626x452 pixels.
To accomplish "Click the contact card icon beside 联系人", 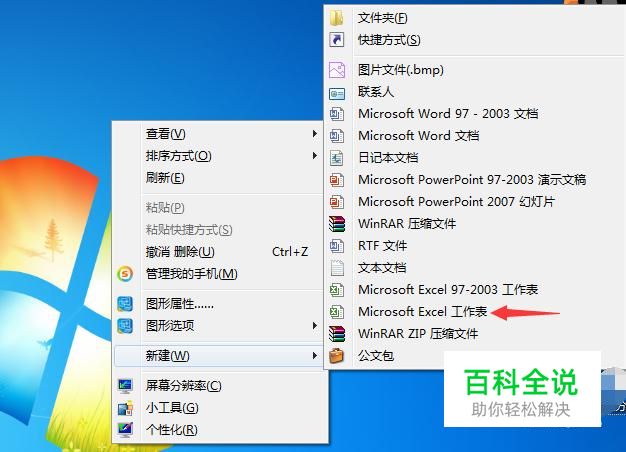I will (x=337, y=94).
